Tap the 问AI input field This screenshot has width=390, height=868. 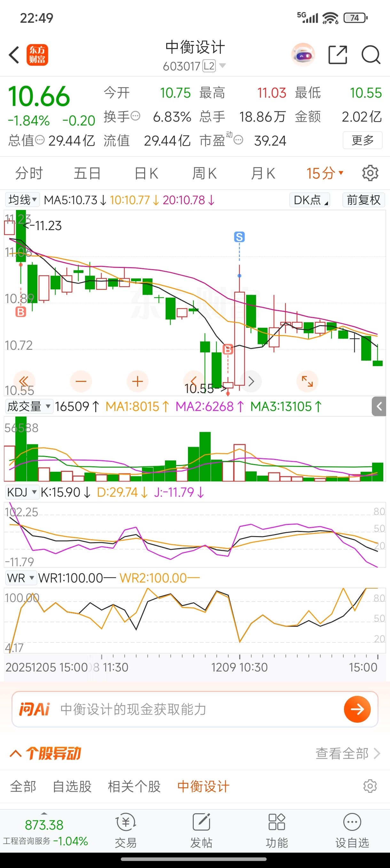tap(195, 709)
